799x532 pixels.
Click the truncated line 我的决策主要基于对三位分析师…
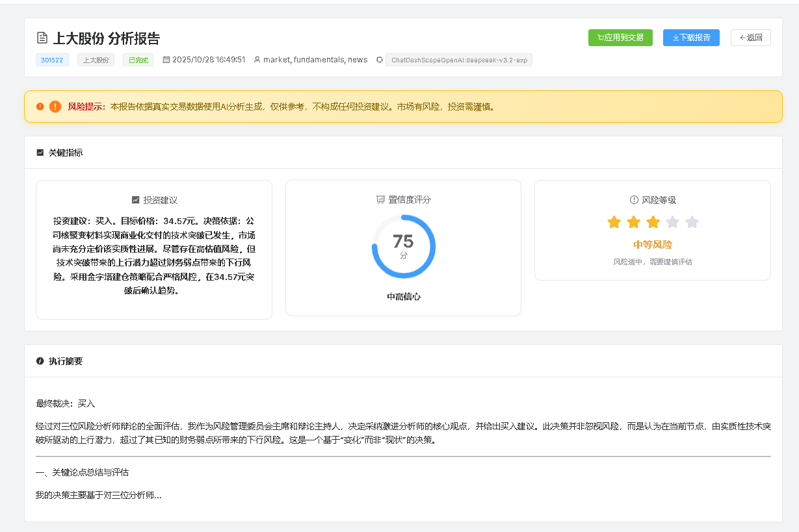pyautogui.click(x=99, y=495)
